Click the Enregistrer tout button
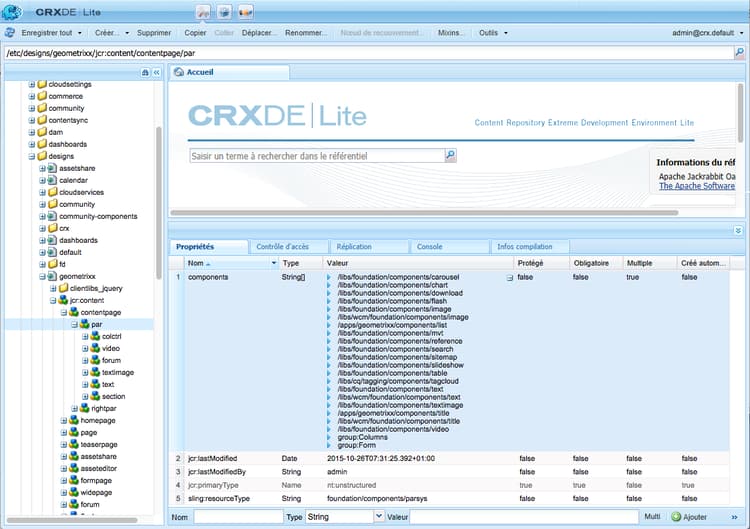Screen dimensions: 750x529 click(x=47, y=33)
